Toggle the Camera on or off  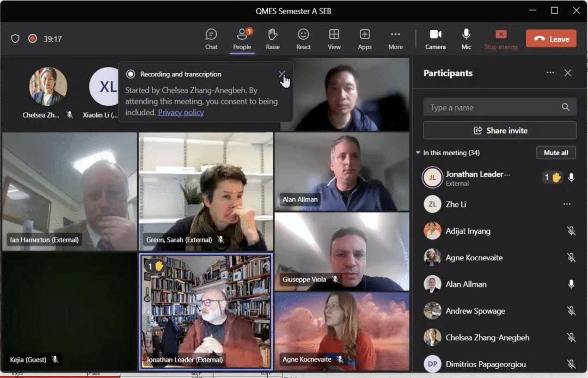coord(436,39)
